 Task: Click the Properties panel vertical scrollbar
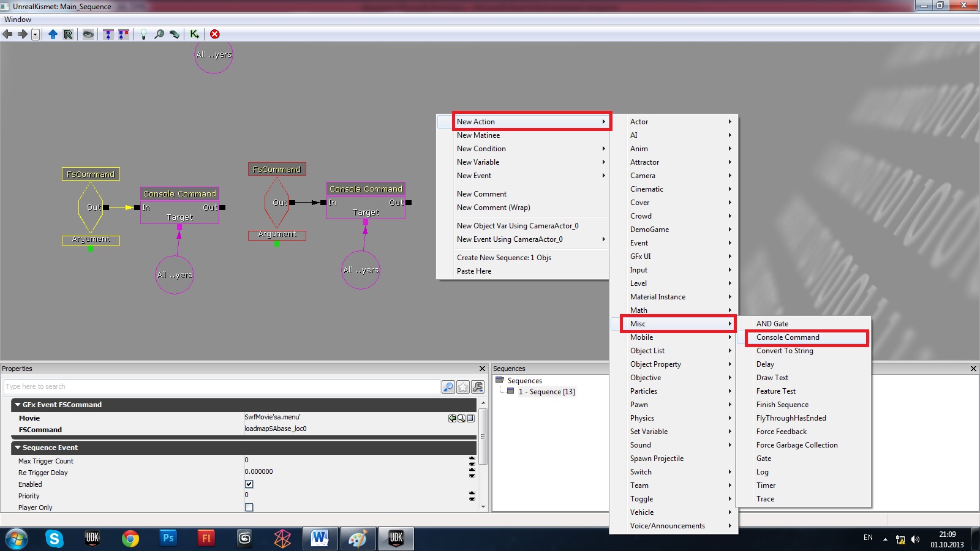click(483, 455)
